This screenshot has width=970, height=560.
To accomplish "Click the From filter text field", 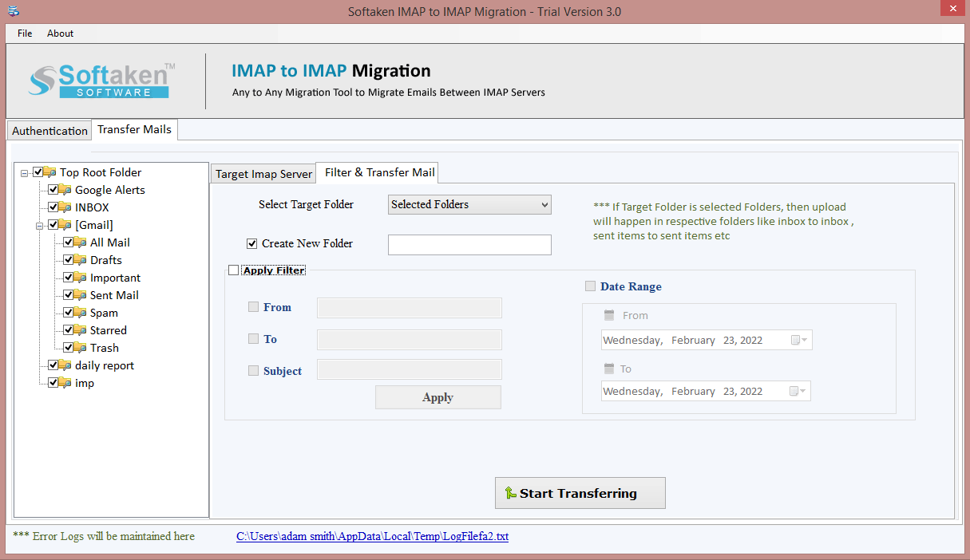I will pos(410,308).
